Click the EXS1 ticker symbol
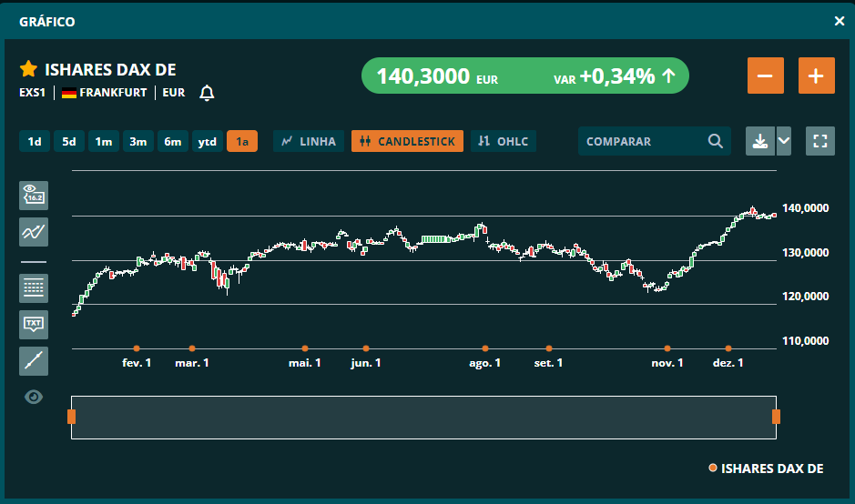 coord(32,93)
